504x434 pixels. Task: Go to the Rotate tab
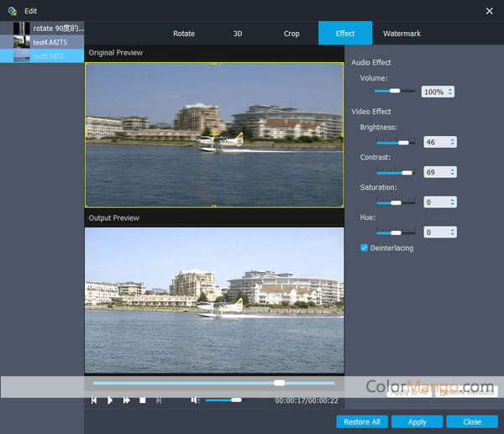coord(184,34)
